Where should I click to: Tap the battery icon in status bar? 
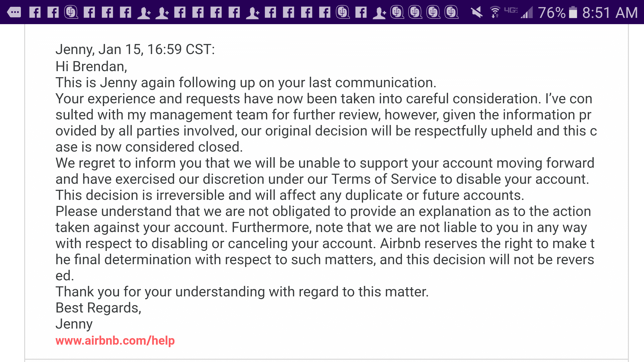[x=573, y=12]
